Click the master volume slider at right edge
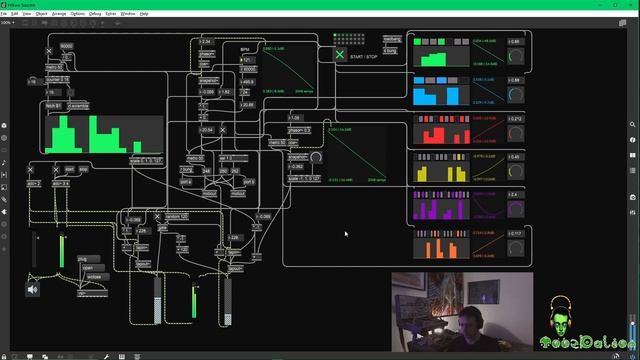The image size is (640, 360). (633, 333)
